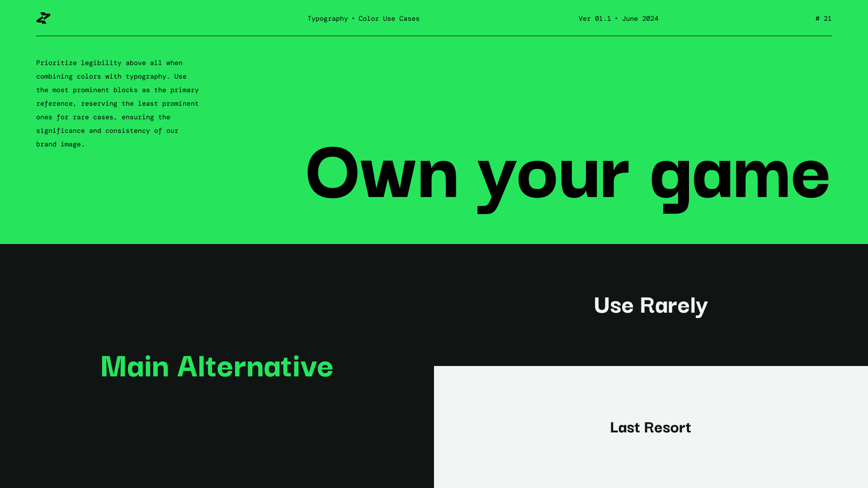Click the 'June 2024' date label
The height and width of the screenshot is (488, 868).
tap(640, 19)
